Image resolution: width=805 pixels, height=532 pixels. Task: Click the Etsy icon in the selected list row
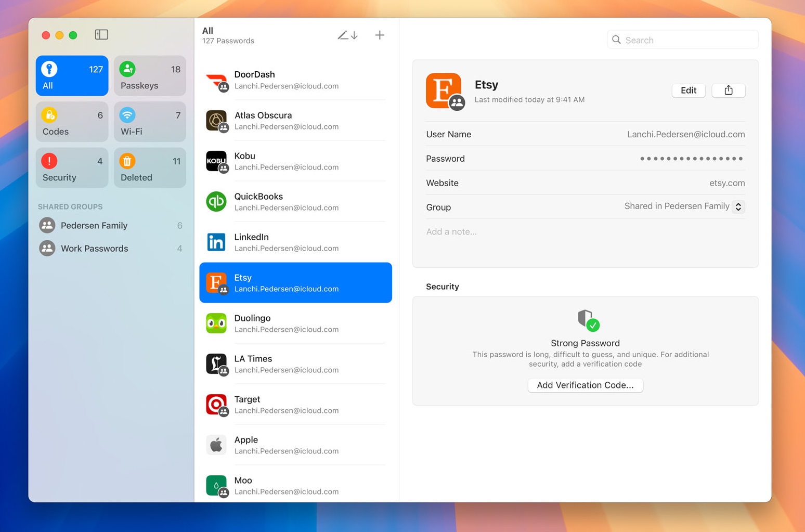[216, 283]
